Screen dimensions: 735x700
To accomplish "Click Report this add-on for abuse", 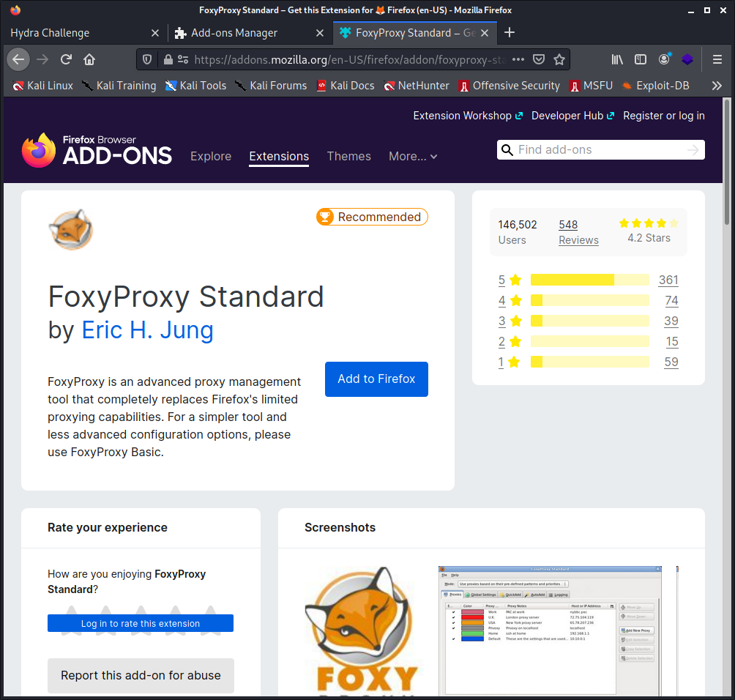I will click(141, 675).
